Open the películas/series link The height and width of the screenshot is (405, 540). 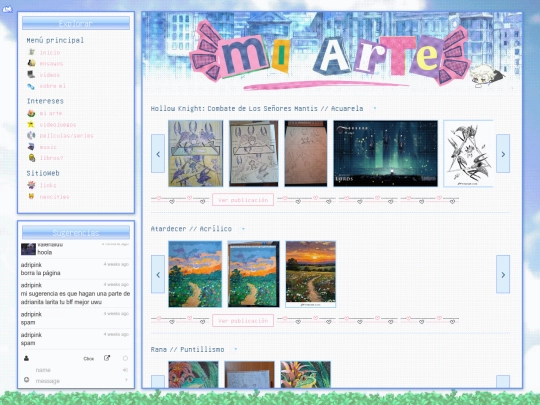click(66, 136)
